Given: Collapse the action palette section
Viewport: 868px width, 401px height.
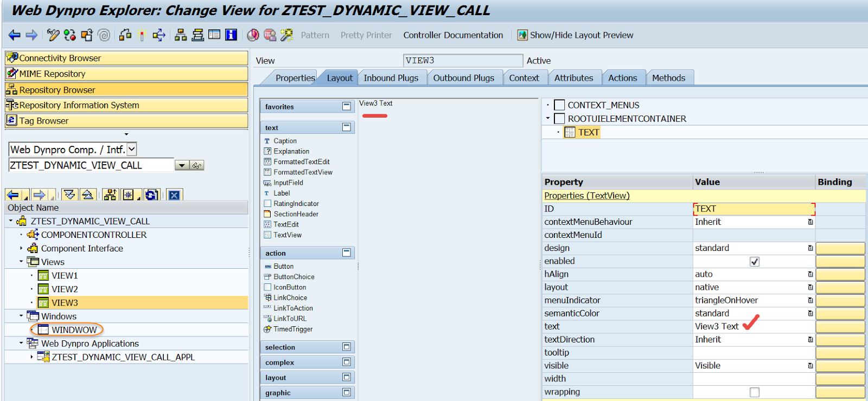Looking at the screenshot, I should point(347,253).
